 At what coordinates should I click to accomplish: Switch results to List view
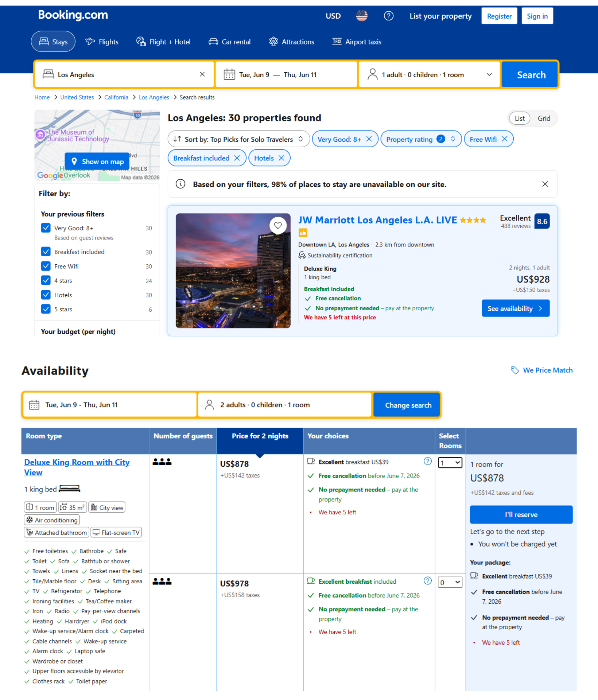coord(520,118)
